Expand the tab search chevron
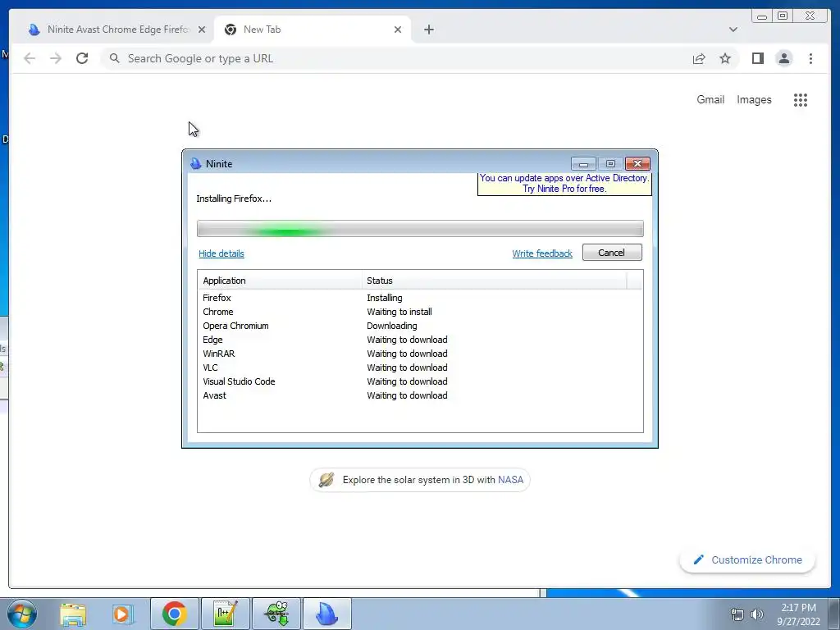 tap(733, 30)
